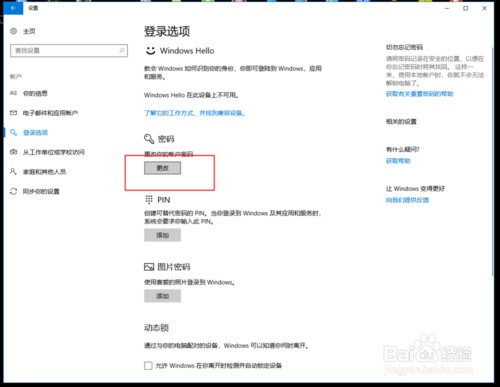Select 你的信息 in the sidebar
This screenshot has width=500, height=387.
coord(35,93)
